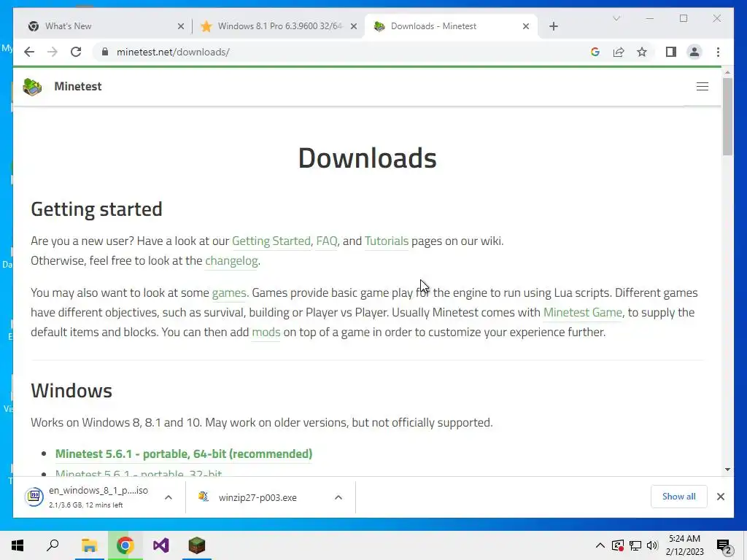The height and width of the screenshot is (560, 747).
Task: Open the Tutorials link
Action: pyautogui.click(x=387, y=241)
